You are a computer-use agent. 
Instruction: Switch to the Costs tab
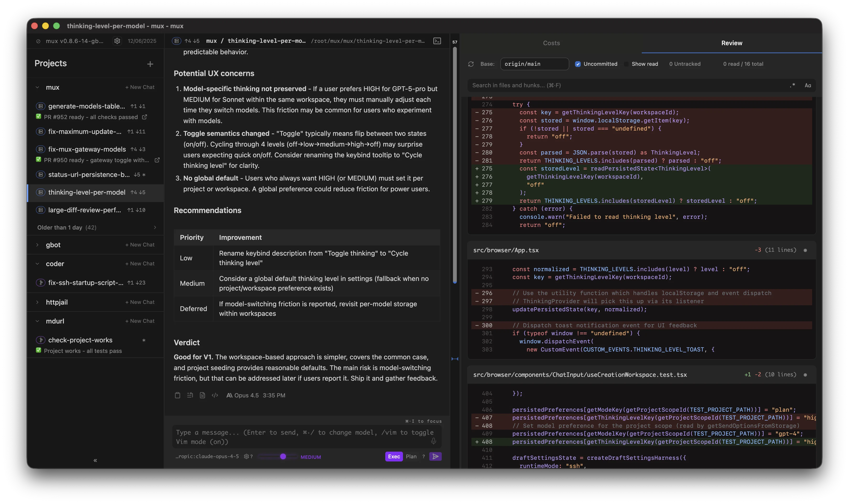tap(551, 43)
